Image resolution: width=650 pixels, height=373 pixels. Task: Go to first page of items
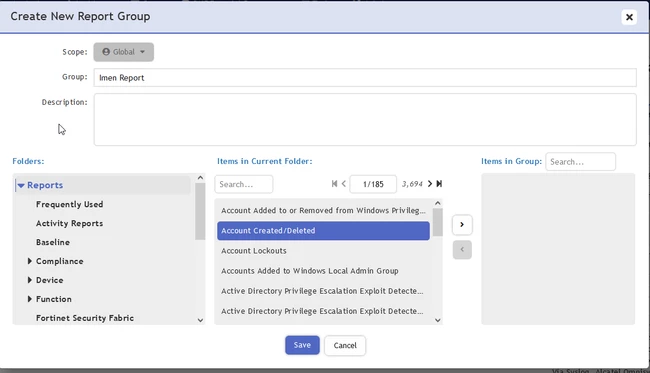[x=334, y=184]
